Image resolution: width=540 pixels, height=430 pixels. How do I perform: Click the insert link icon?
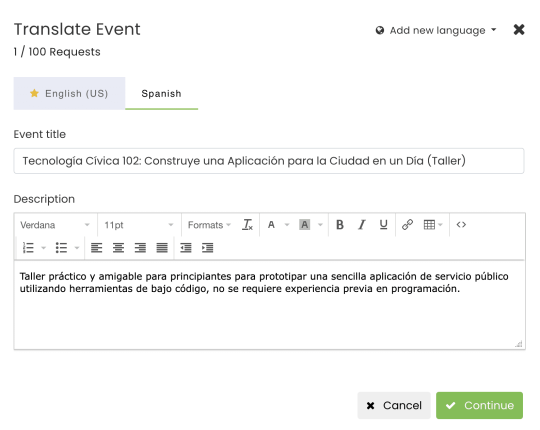407,225
